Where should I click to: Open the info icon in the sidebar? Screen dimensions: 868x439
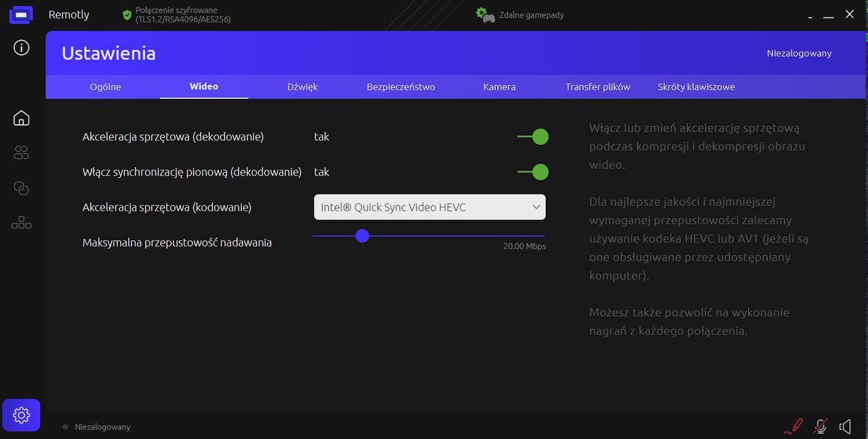[x=22, y=48]
